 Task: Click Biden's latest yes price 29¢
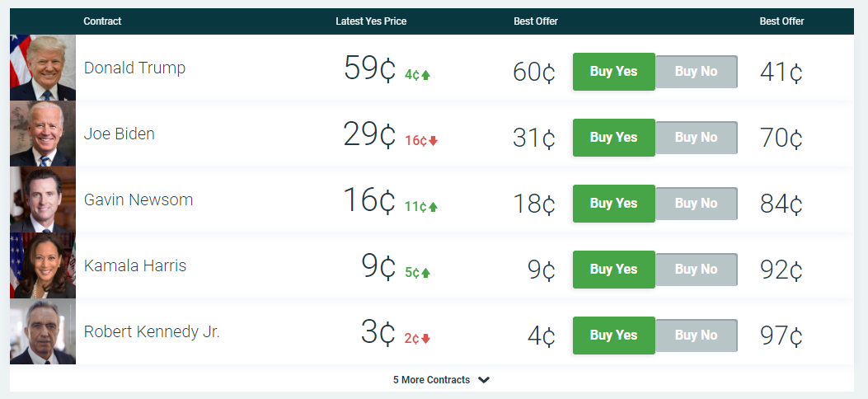tap(370, 134)
